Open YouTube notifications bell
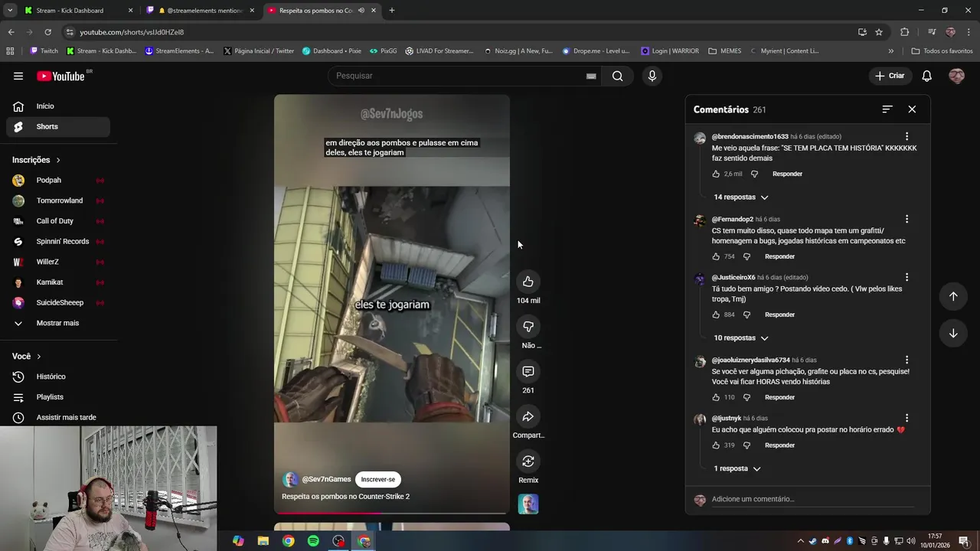The image size is (980, 551). (926, 76)
